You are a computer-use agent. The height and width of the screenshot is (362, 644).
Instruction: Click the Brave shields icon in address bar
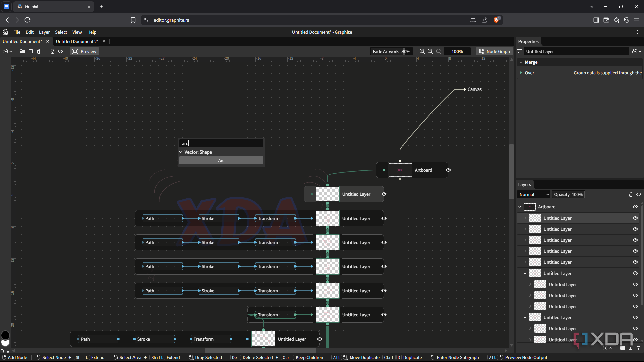point(497,20)
